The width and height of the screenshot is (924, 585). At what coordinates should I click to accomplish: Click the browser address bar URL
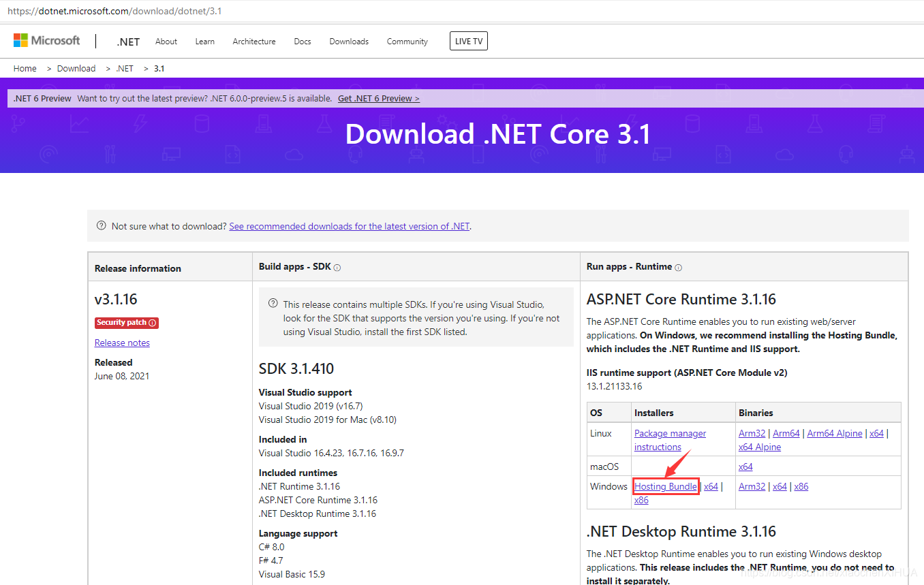pyautogui.click(x=114, y=12)
